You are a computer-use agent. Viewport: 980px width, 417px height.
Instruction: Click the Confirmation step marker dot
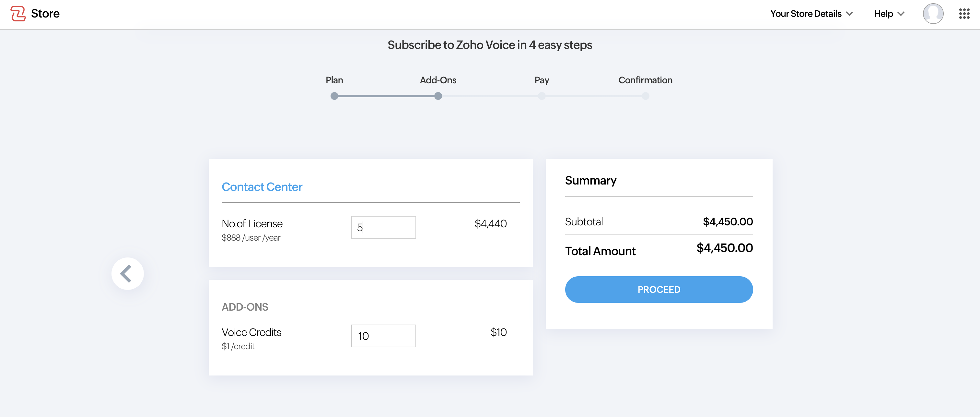[645, 96]
